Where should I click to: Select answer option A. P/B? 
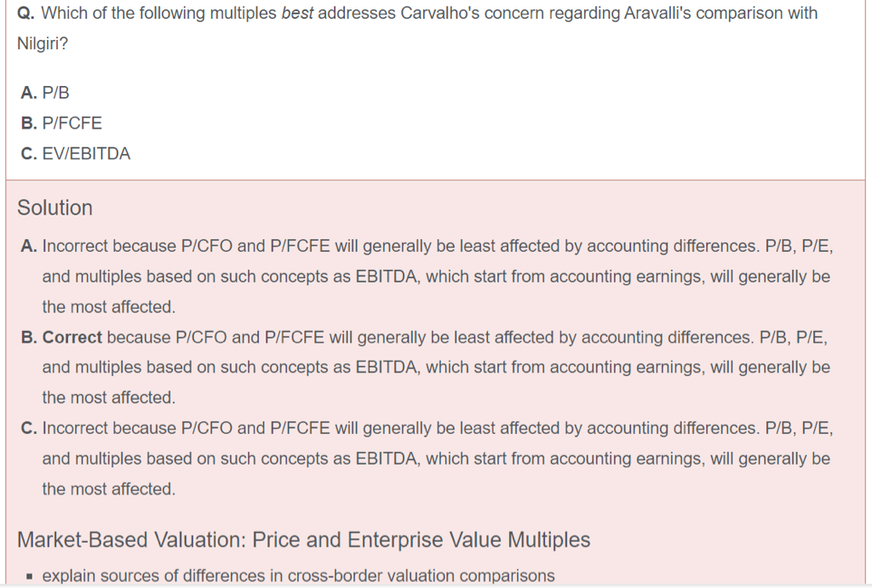point(45,93)
